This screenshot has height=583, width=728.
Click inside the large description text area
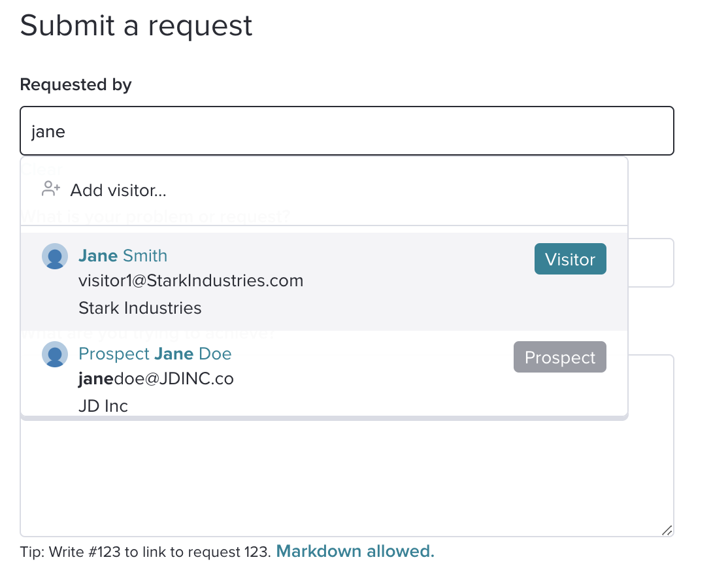tap(347, 478)
